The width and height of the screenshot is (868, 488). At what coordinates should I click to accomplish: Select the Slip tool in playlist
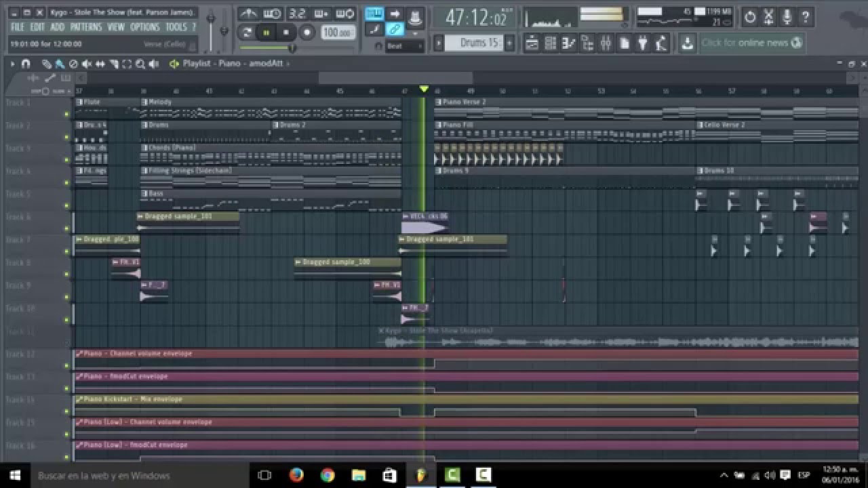(100, 64)
